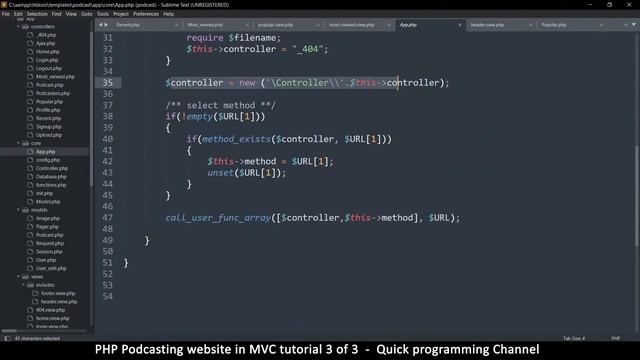This screenshot has width=640, height=360.
Task: Toggle sidebar with status bar panel icon
Action: (x=7, y=338)
